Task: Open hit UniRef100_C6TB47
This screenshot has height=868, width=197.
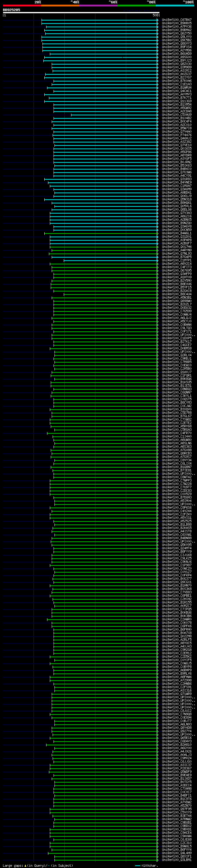Action: (x=176, y=20)
